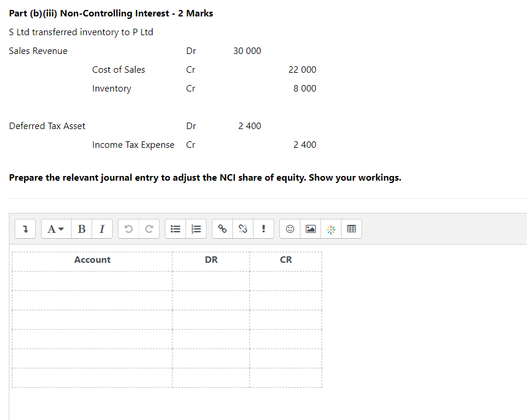Click the Deferred Tax Asset text

click(47, 126)
